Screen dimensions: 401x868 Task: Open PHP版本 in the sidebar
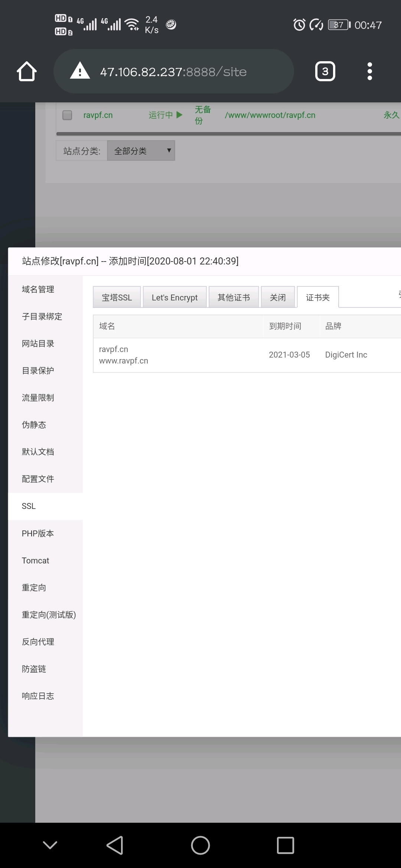(x=45, y=533)
